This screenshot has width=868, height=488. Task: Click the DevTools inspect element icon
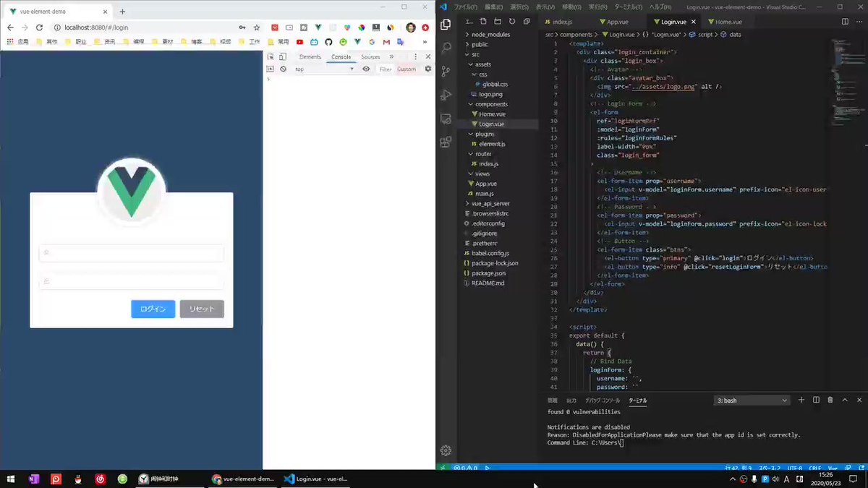coord(271,56)
